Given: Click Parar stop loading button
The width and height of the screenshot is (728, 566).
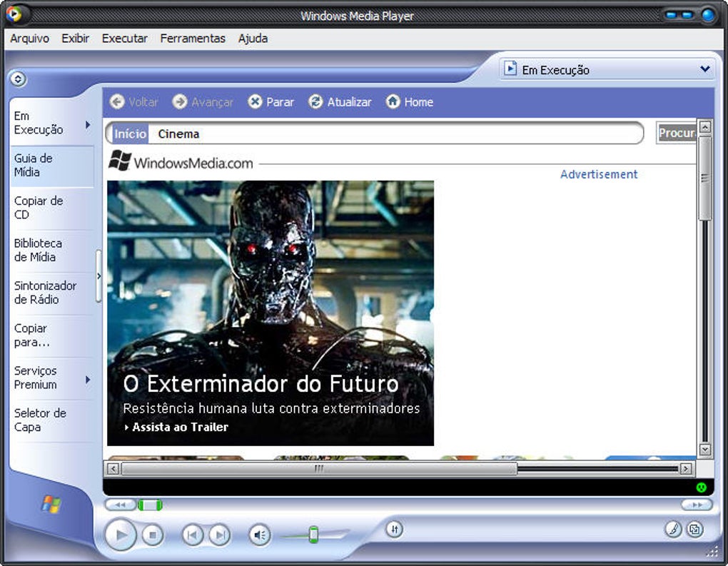Looking at the screenshot, I should pyautogui.click(x=271, y=101).
